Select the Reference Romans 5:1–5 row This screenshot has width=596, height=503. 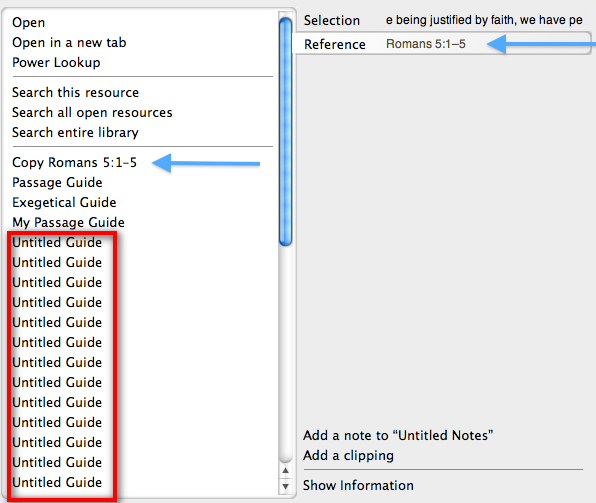point(443,44)
